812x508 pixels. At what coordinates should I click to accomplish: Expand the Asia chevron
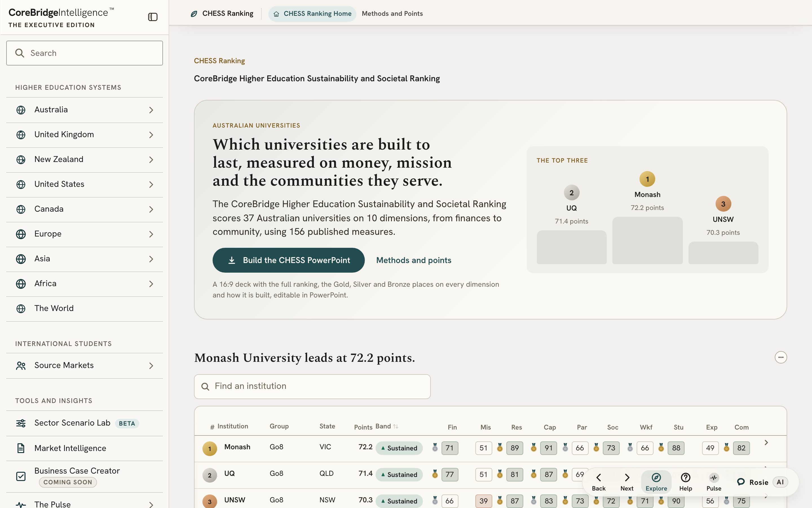(x=151, y=259)
